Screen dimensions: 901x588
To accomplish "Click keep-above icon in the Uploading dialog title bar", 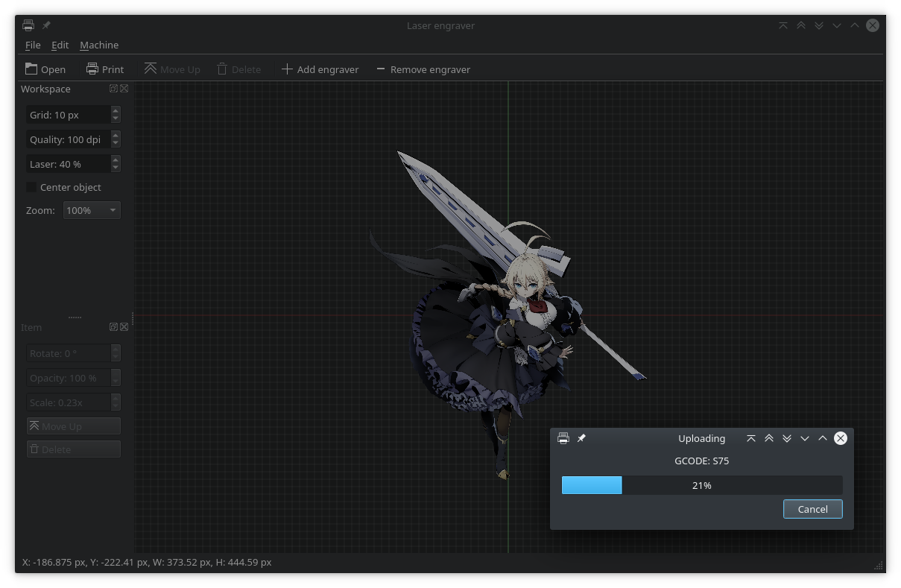I will pos(751,438).
